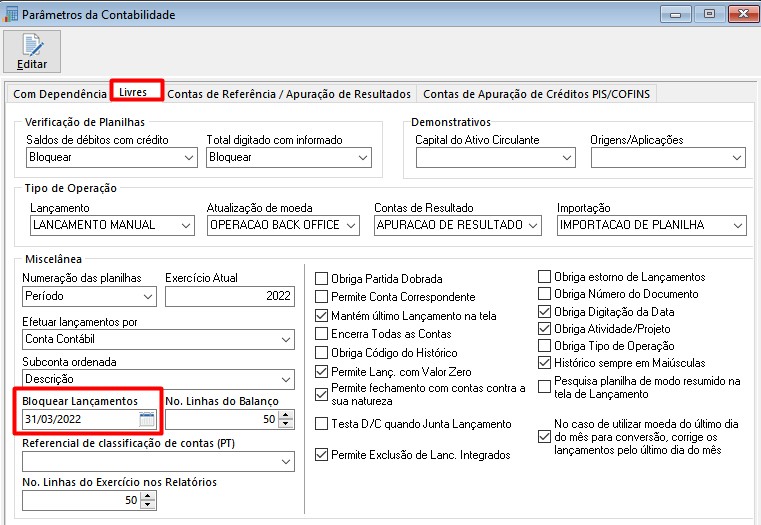
Task: Expand Origens/Aplicações dropdown
Action: tap(736, 158)
